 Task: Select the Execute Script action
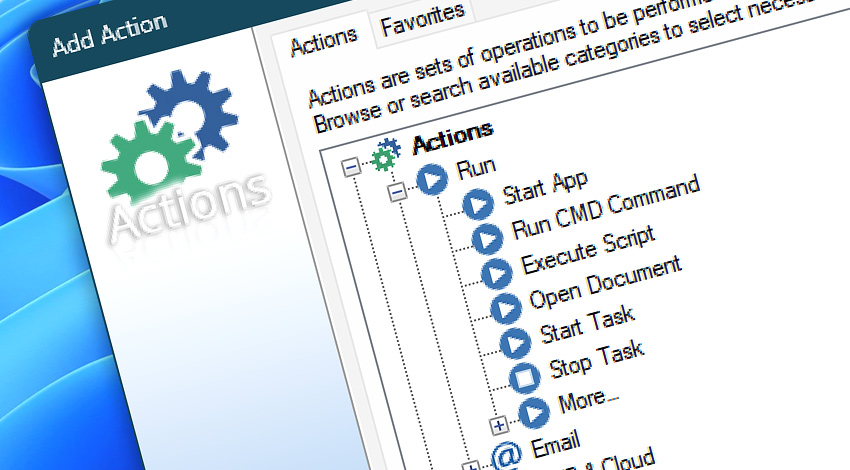[588, 249]
